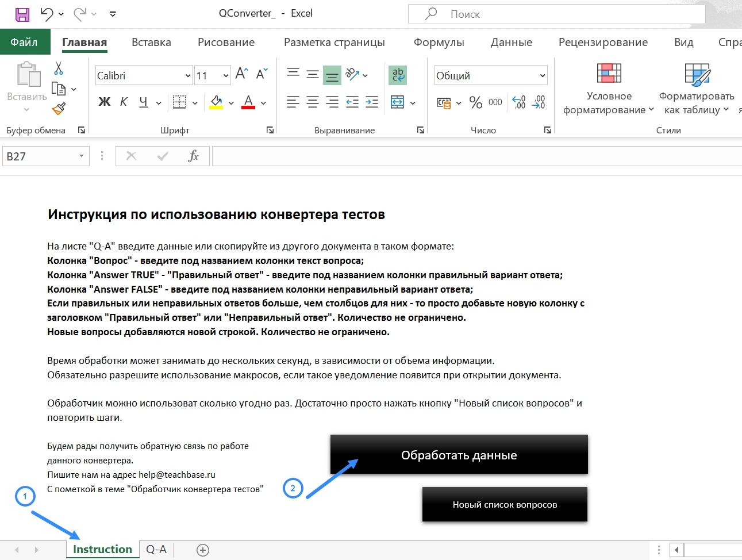Click Merge and Center icon
The height and width of the screenshot is (560, 742).
point(398,102)
